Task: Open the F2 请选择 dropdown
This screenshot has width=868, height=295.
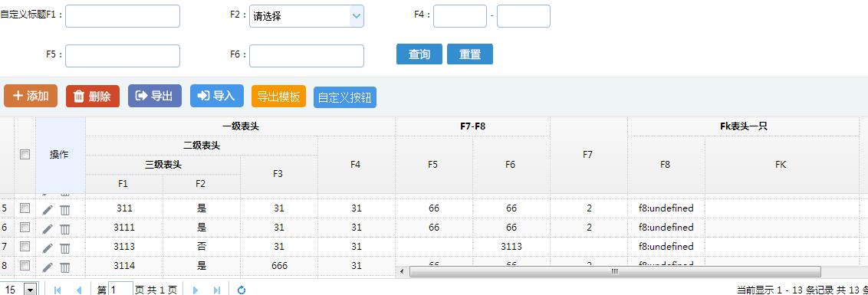Action: tap(307, 16)
